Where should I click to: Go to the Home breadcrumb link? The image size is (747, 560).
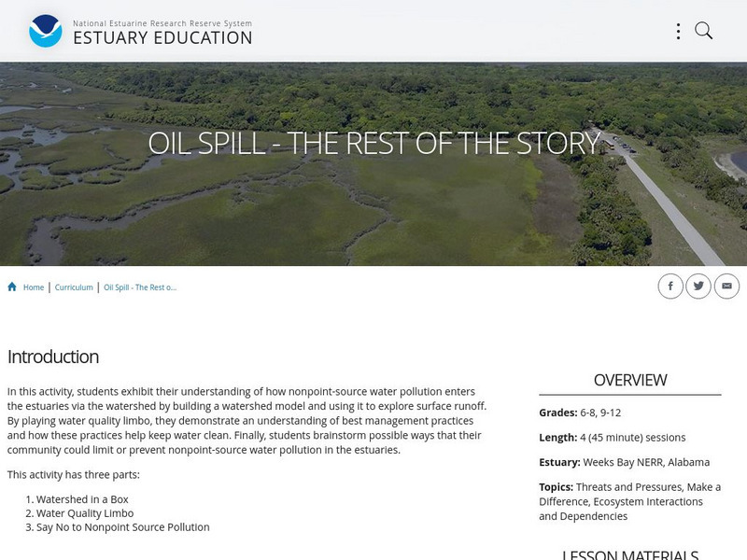pyautogui.click(x=34, y=287)
